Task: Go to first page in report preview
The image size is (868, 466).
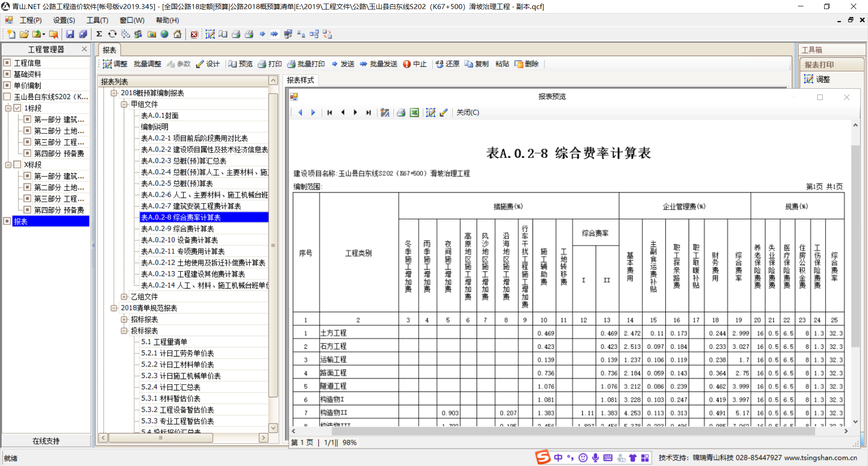Action: [330, 113]
